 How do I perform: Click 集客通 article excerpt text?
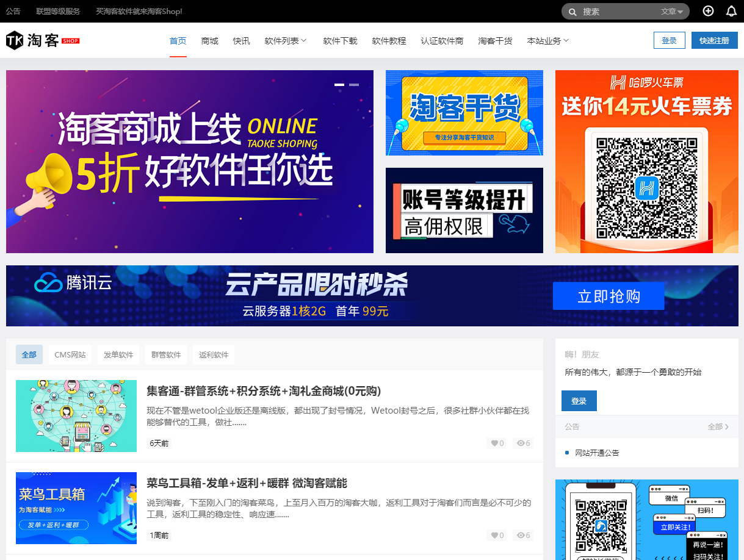pos(338,417)
